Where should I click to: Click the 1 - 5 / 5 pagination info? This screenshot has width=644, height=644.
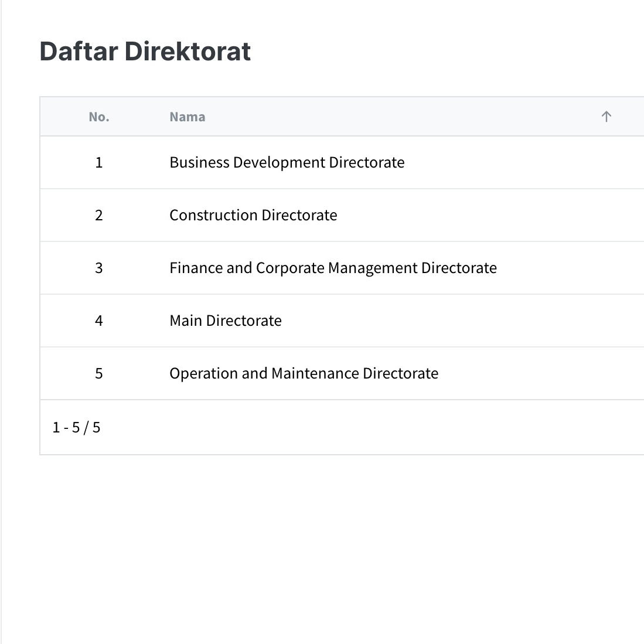pos(76,427)
